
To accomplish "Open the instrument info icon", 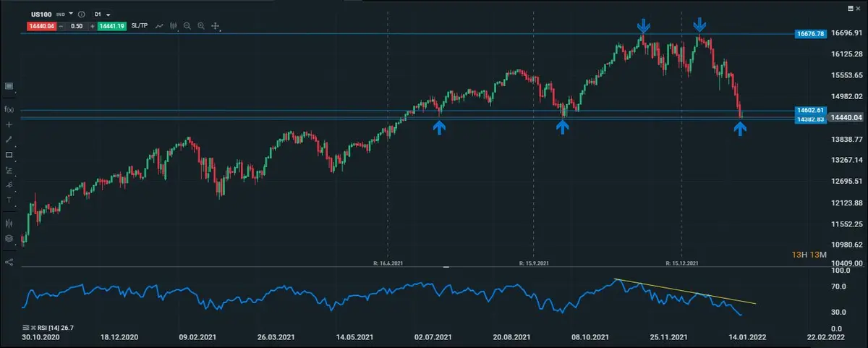I will tap(80, 14).
